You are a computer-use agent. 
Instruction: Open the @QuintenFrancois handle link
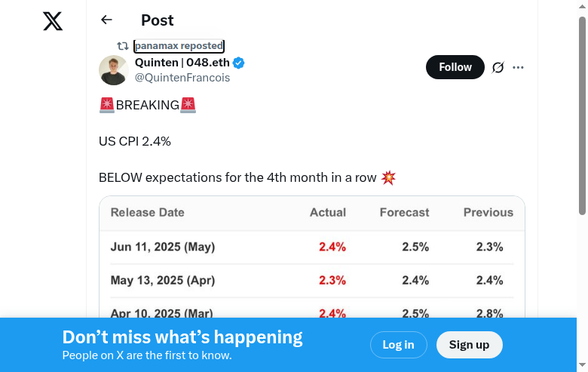[182, 78]
